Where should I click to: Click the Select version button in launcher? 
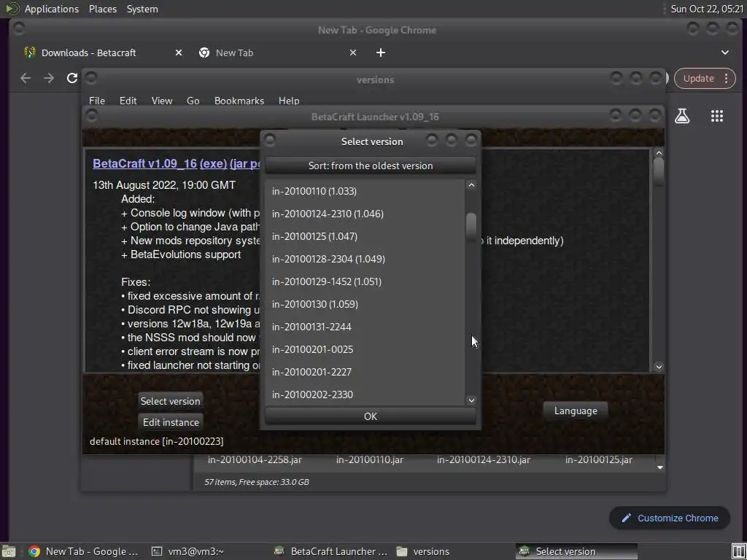coord(170,401)
